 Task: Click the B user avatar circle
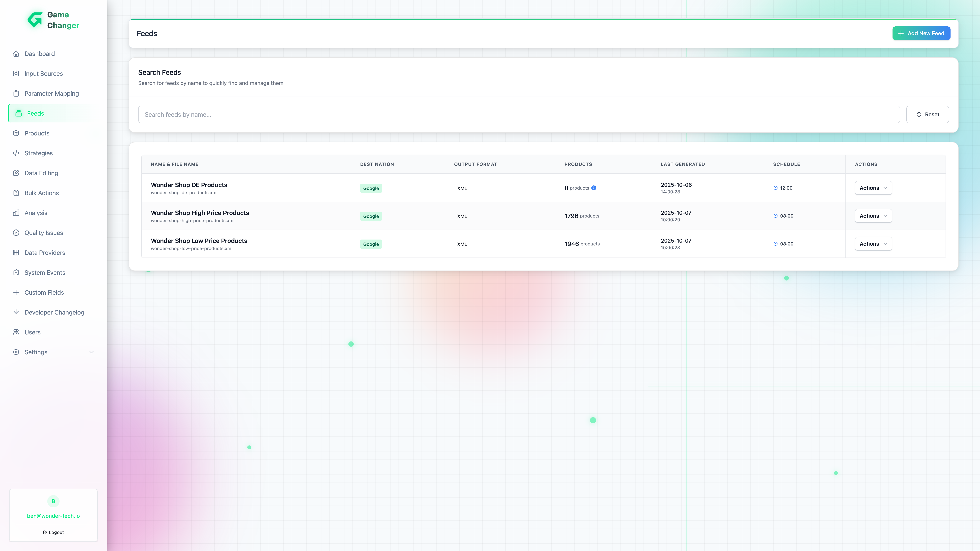[53, 501]
